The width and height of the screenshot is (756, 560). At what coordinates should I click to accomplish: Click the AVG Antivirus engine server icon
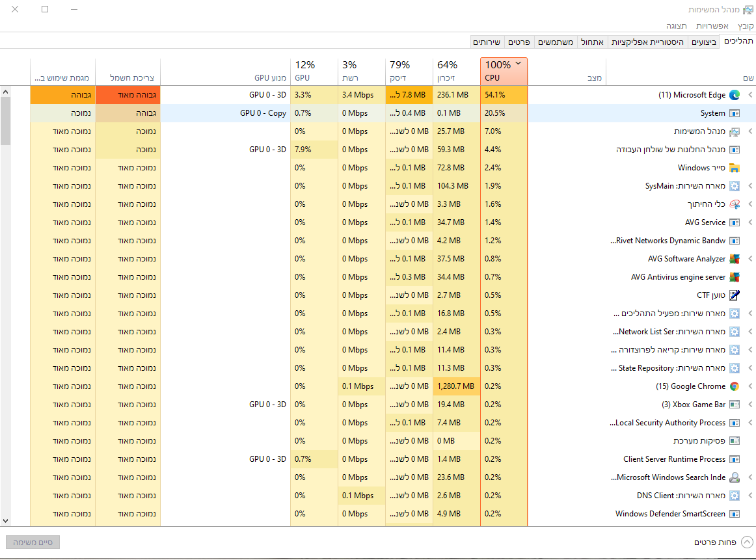coord(735,277)
